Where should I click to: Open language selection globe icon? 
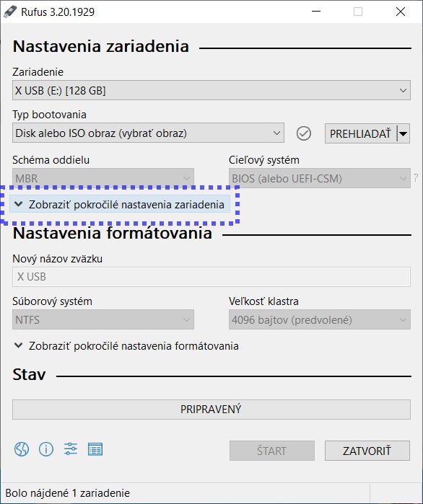pyautogui.click(x=22, y=449)
